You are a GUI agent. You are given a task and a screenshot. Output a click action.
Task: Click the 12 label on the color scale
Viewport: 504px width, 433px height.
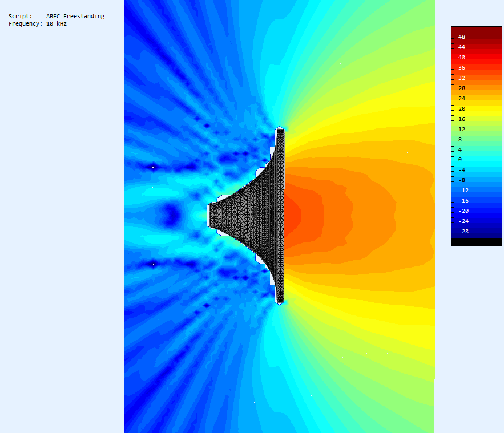462,130
